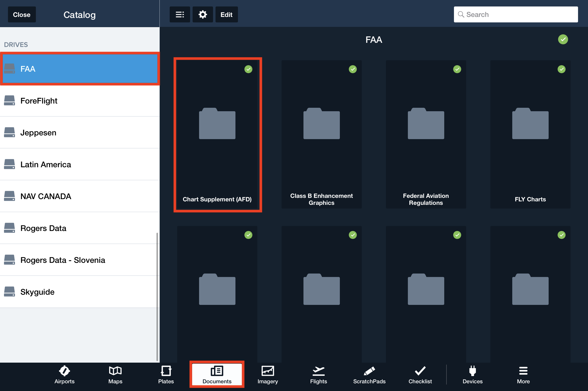The height and width of the screenshot is (391, 588).
Task: Click the Rogers Data drive icon
Action: [9, 228]
